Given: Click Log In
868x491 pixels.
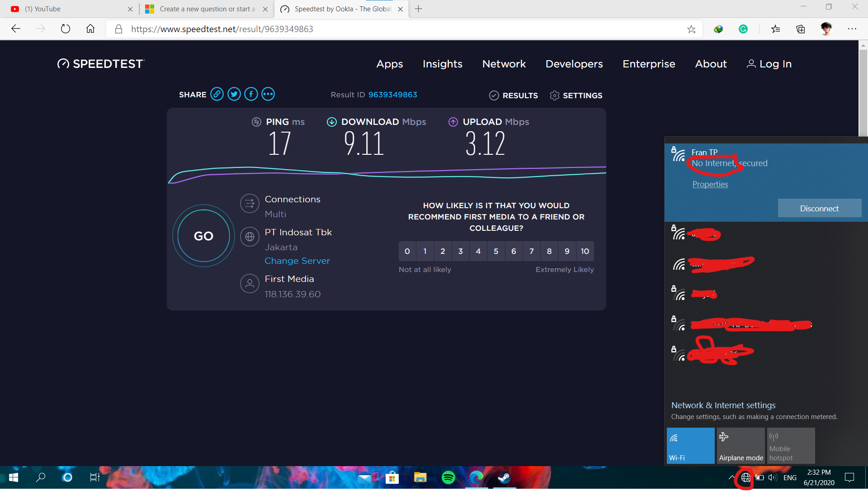Looking at the screenshot, I should (x=769, y=64).
